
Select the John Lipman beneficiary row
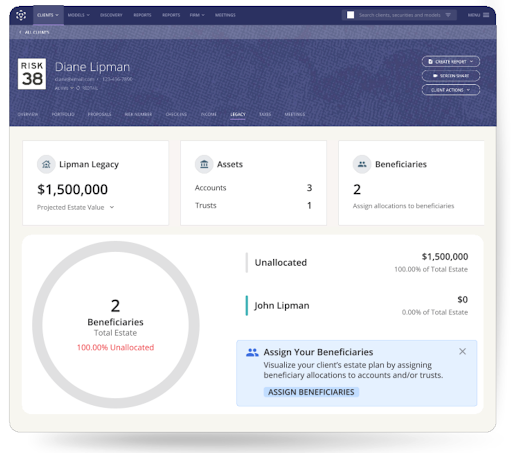click(357, 306)
